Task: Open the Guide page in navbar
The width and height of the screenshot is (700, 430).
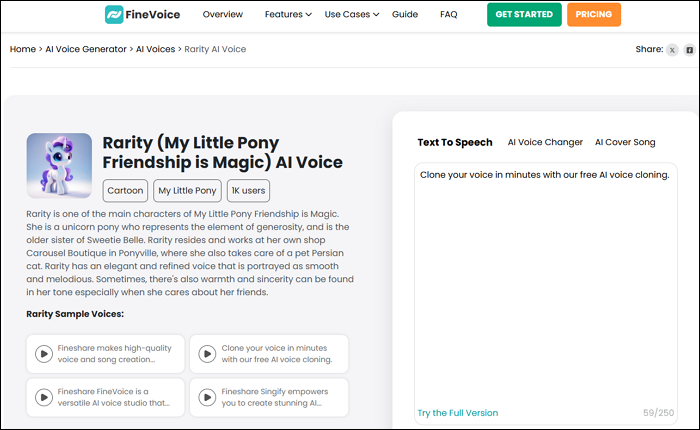Action: 405,15
